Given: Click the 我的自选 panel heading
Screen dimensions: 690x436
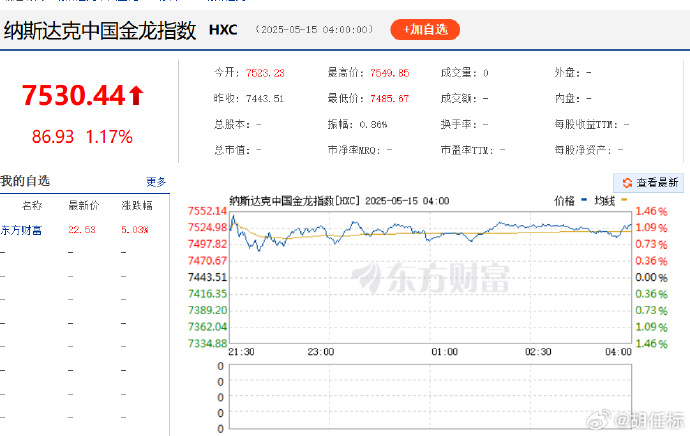Looking at the screenshot, I should [x=25, y=181].
